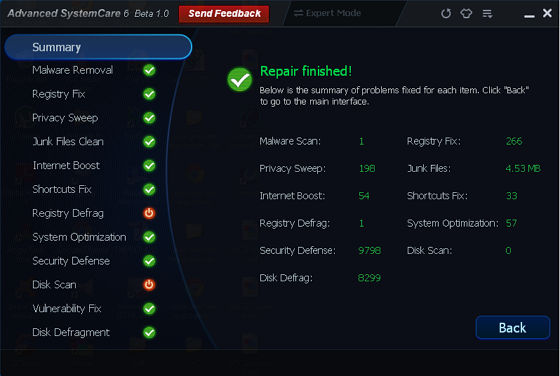Click green check beside Disk Defragment

(149, 332)
